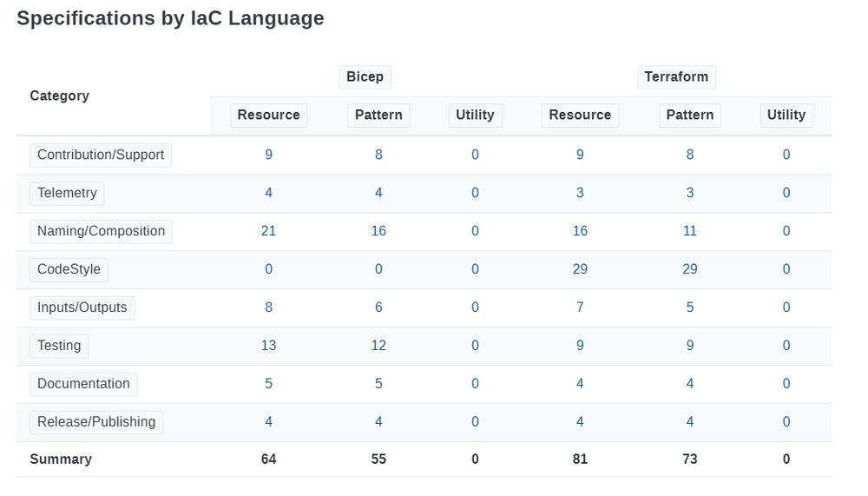
Task: Click Terraform Resource count 3 in Telemetry row
Action: tap(580, 194)
